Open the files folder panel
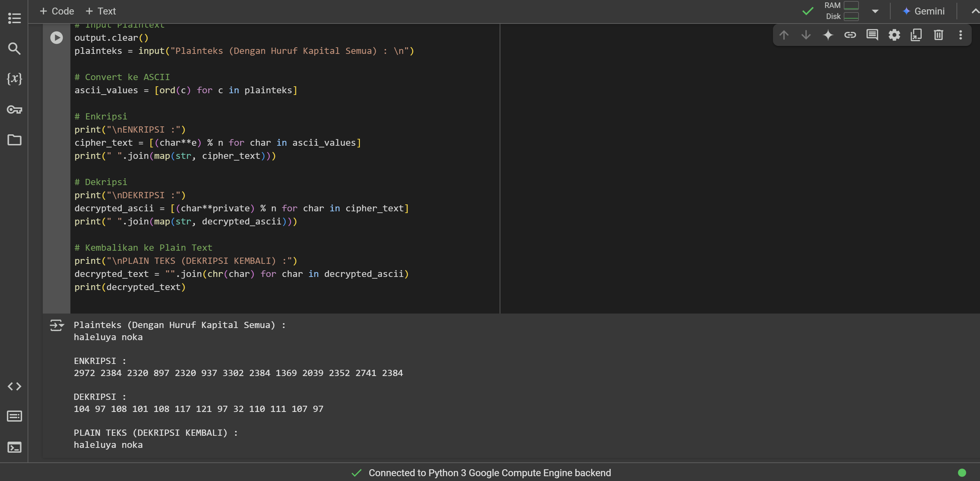This screenshot has width=980, height=481. click(14, 140)
